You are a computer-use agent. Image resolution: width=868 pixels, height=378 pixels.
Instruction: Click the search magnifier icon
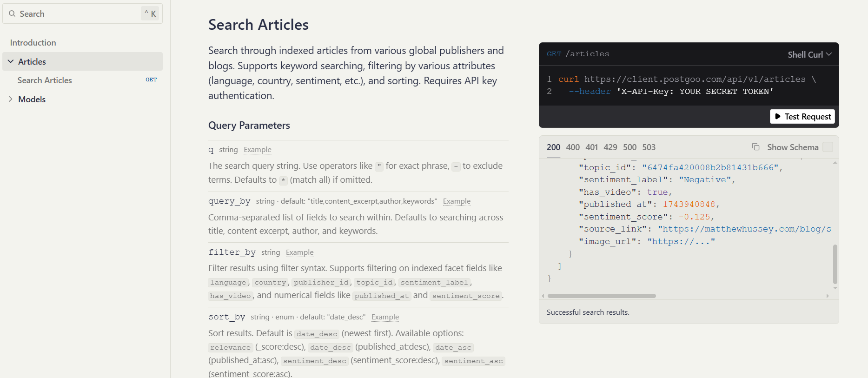click(12, 13)
